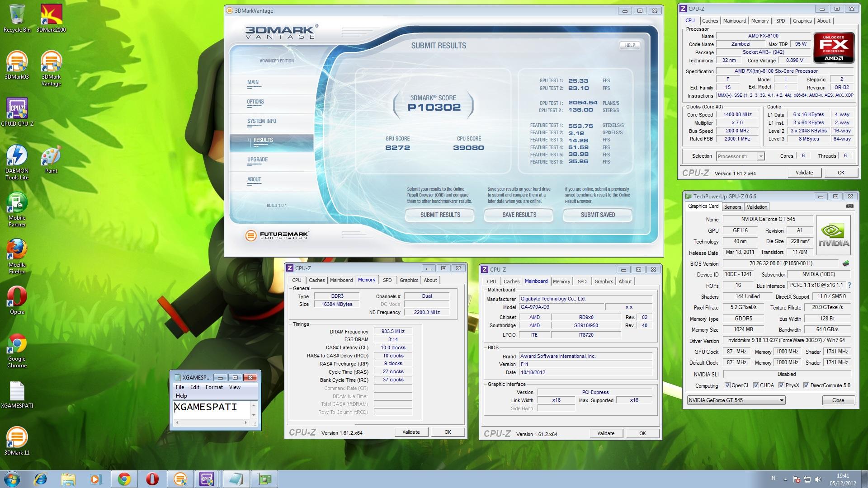Click Validate in the CPU-Z Mainboard window
This screenshot has width=868, height=488.
click(606, 433)
